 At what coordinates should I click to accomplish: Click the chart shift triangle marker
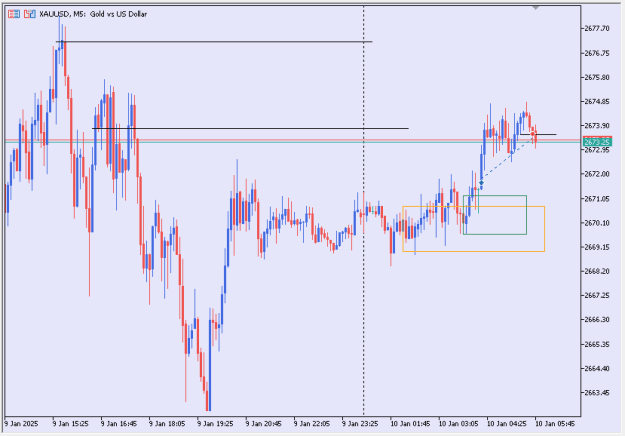pos(535,8)
